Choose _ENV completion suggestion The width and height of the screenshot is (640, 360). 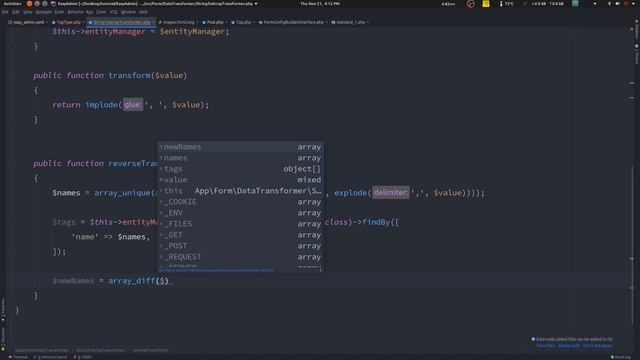[241, 213]
